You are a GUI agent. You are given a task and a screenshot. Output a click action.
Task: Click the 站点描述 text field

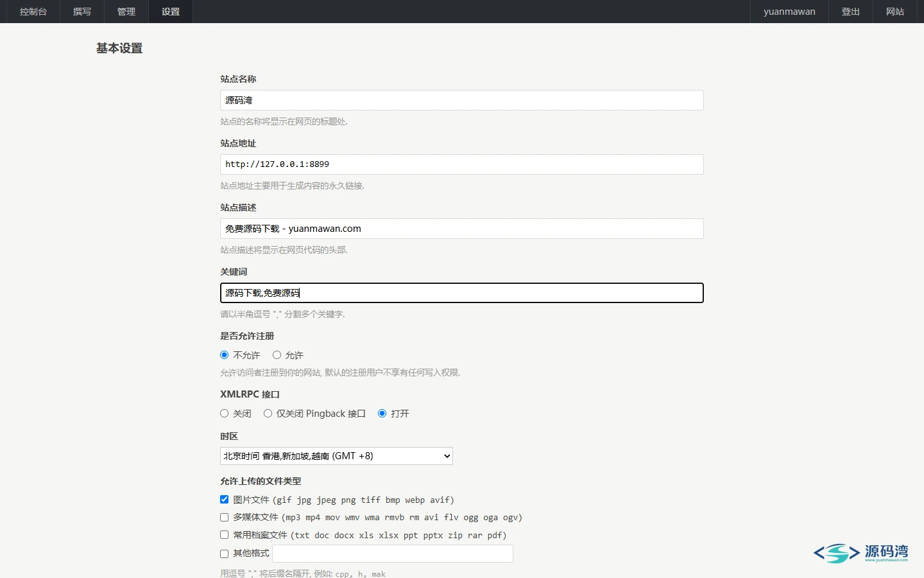pos(462,229)
